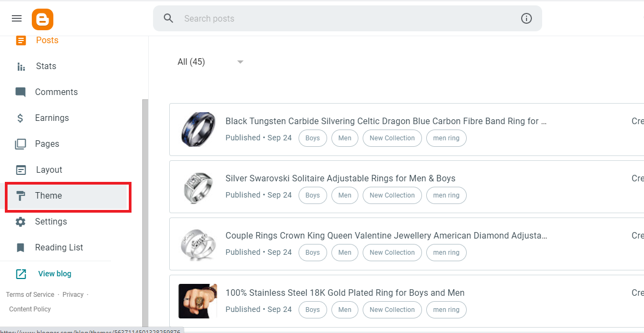Expand the All (45) posts filter dropdown
The height and width of the screenshot is (333, 644).
pos(240,62)
